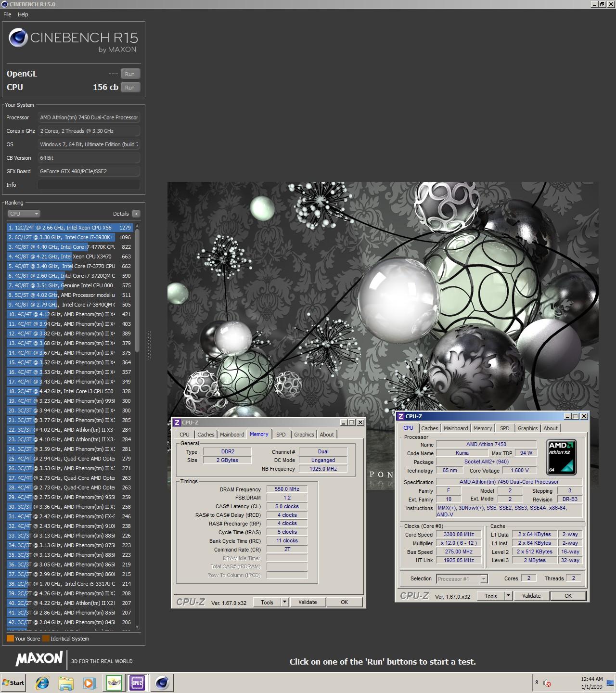Open Windows Explorer folder icon in taskbar
This screenshot has width=616, height=693.
click(x=65, y=682)
